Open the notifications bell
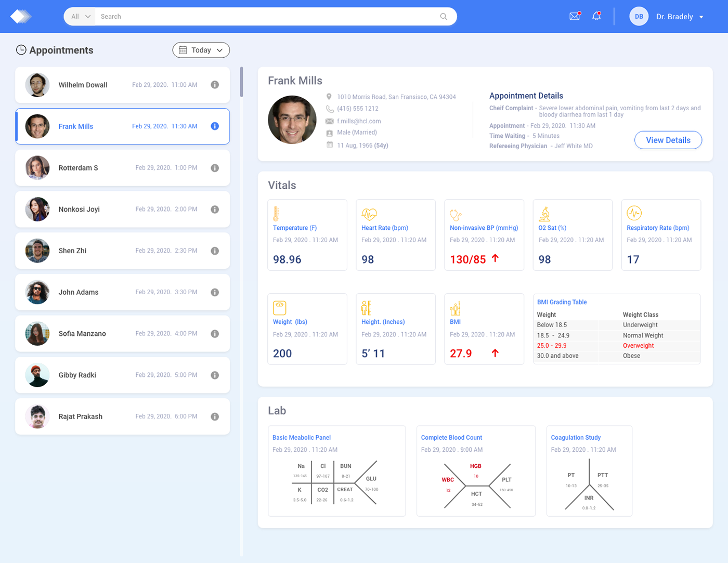Image resolution: width=728 pixels, height=563 pixels. [x=596, y=16]
